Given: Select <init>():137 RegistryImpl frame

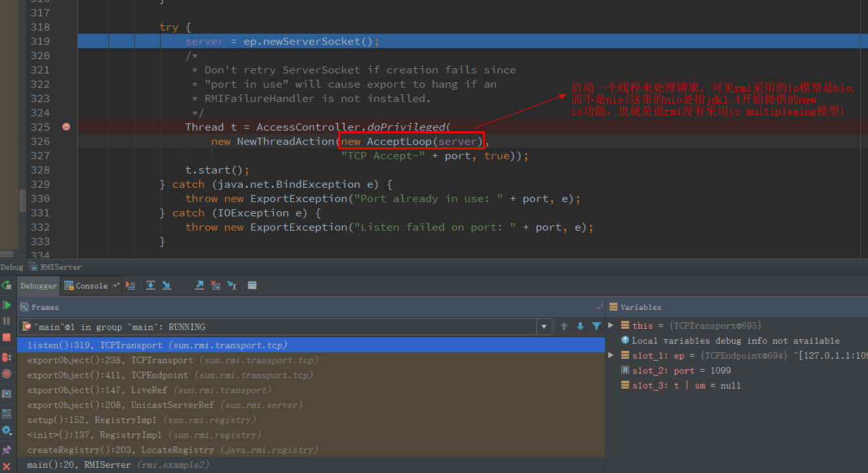Looking at the screenshot, I should tap(311, 435).
